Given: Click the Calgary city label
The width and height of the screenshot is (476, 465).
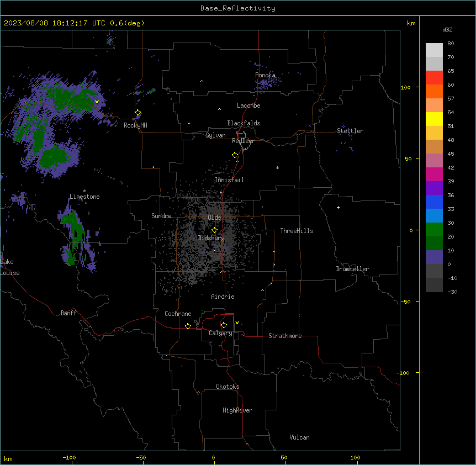Looking at the screenshot, I should point(220,333).
